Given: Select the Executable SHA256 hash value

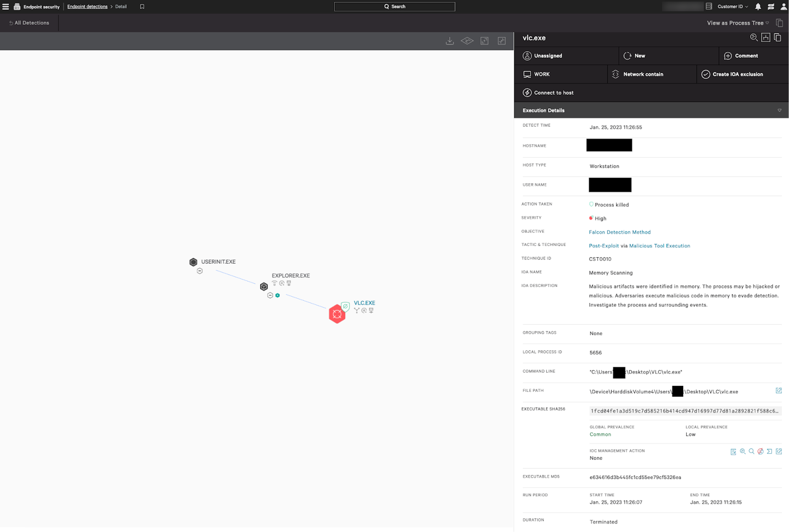Looking at the screenshot, I should 685,411.
